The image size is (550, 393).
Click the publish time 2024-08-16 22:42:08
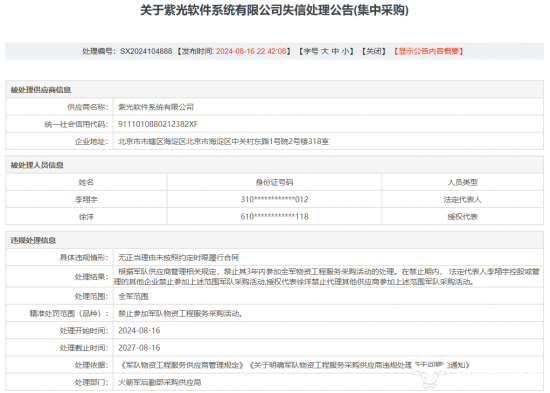251,51
